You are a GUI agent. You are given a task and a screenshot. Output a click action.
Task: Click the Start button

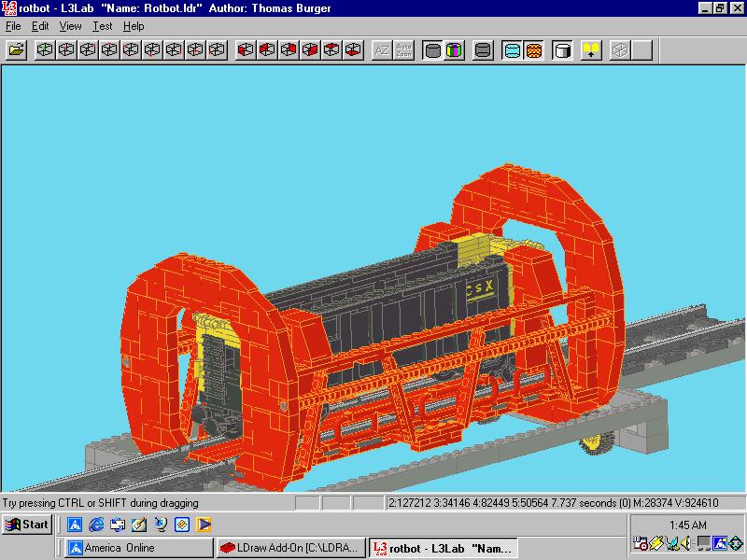click(27, 525)
